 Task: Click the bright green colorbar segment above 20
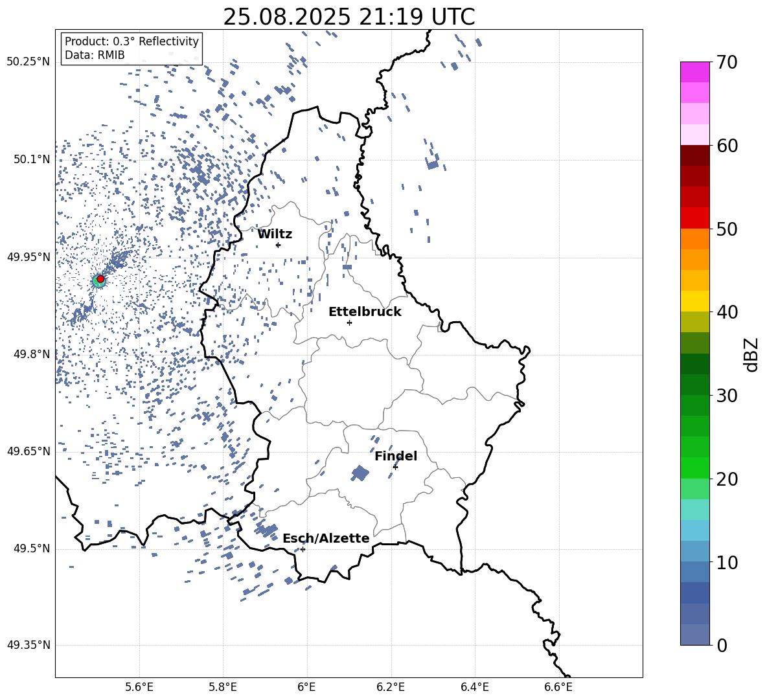coord(695,468)
